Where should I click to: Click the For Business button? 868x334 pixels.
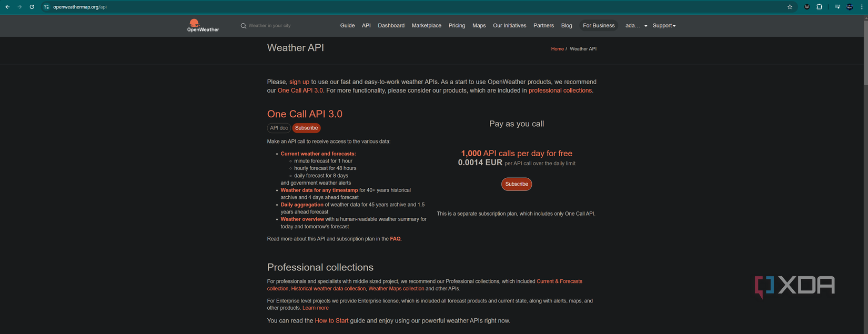(x=599, y=25)
